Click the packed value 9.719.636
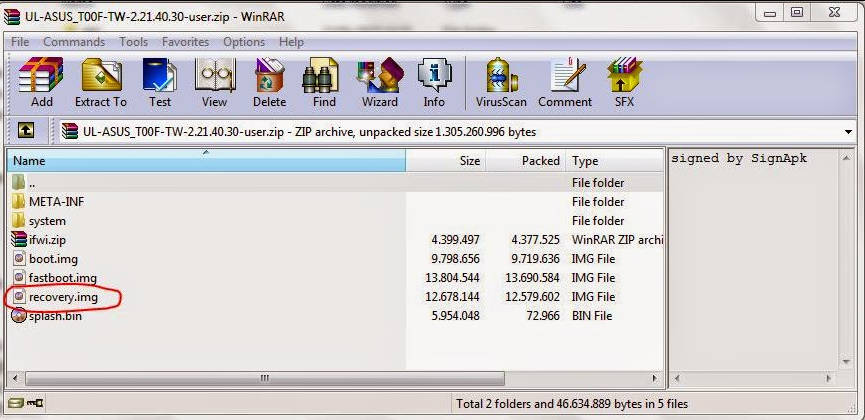The height and width of the screenshot is (420, 865). click(536, 259)
